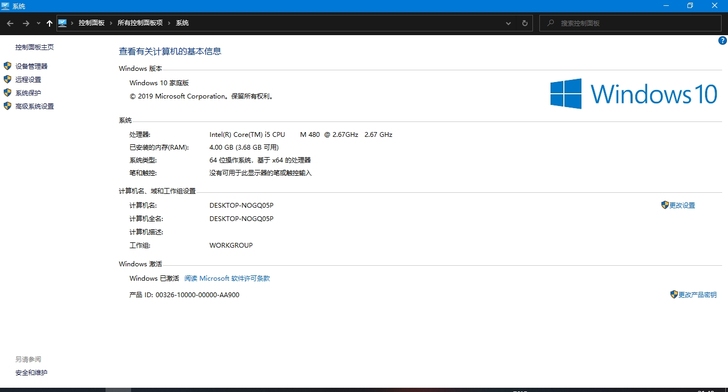This screenshot has width=728, height=392.
Task: Select workgroup value WORKGROUP
Action: [231, 245]
